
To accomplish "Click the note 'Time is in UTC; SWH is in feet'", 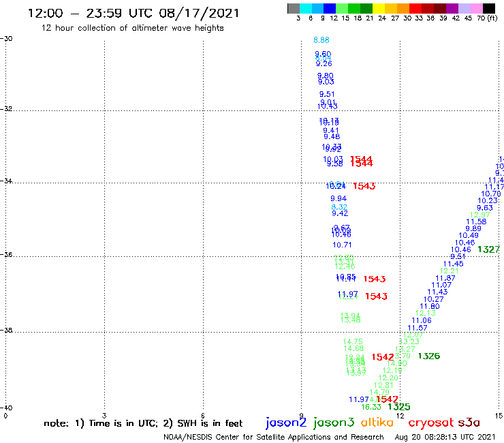I will [x=143, y=423].
